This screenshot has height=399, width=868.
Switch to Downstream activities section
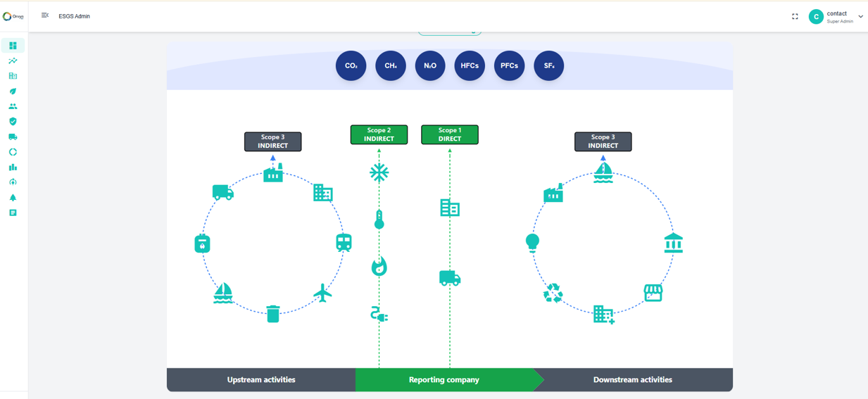pyautogui.click(x=632, y=380)
